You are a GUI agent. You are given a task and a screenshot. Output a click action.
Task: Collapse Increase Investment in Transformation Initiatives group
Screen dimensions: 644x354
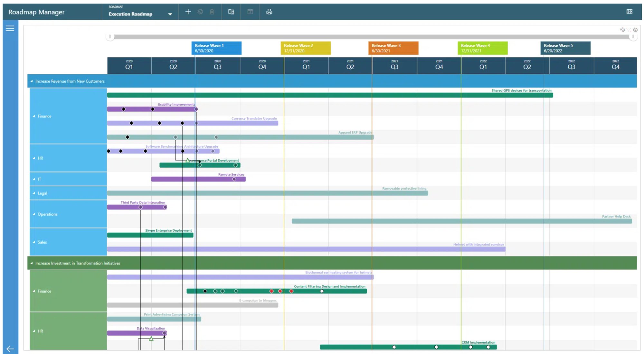pos(32,263)
